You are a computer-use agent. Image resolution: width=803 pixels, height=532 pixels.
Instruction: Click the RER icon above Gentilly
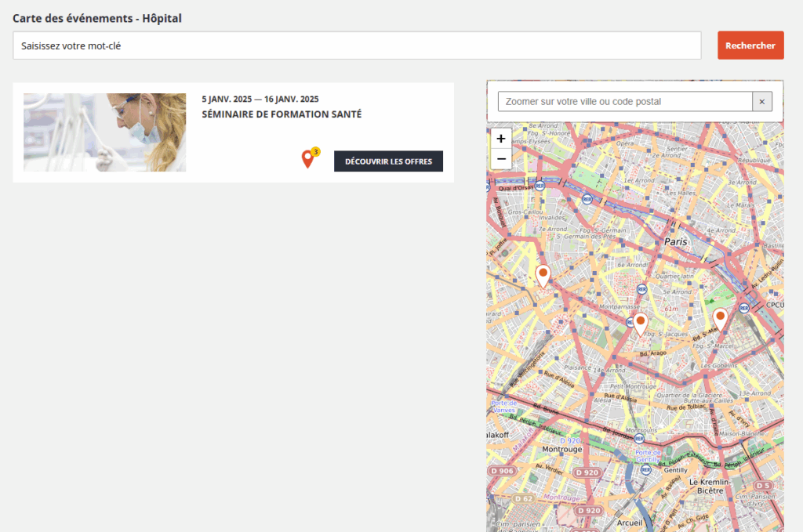645,469
